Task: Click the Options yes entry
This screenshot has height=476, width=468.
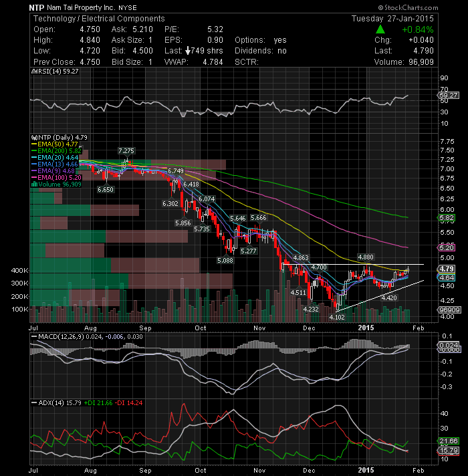Action: 260,40
